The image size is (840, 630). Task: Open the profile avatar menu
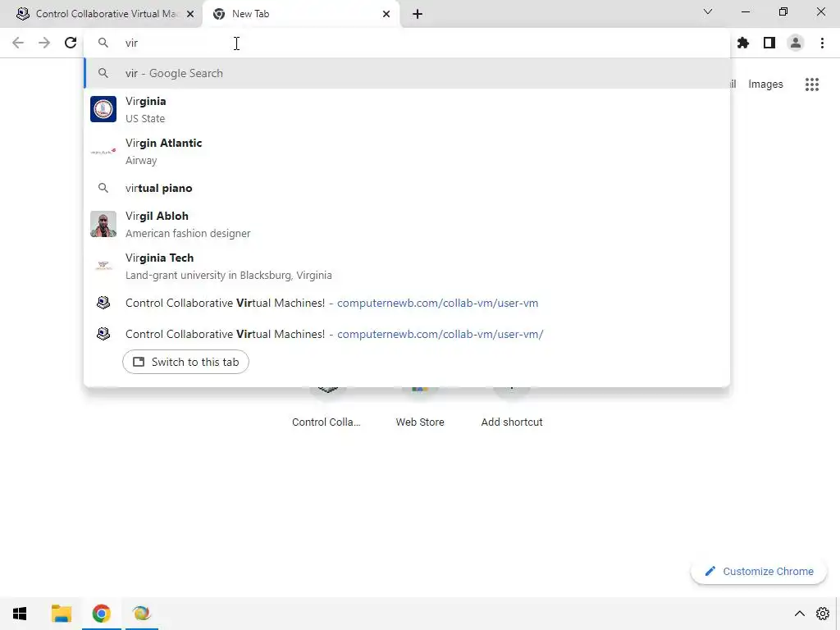pyautogui.click(x=796, y=43)
